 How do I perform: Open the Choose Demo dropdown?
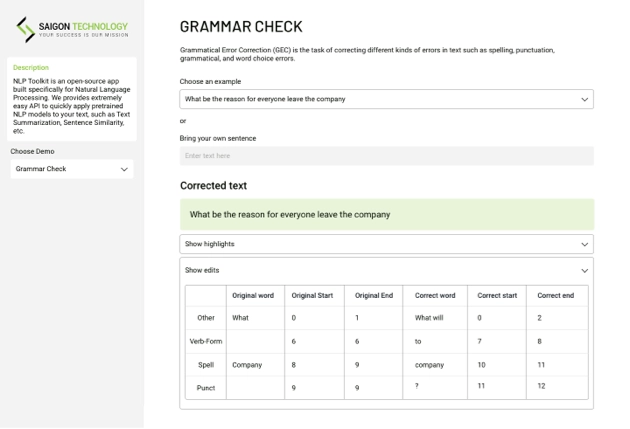pyautogui.click(x=70, y=169)
